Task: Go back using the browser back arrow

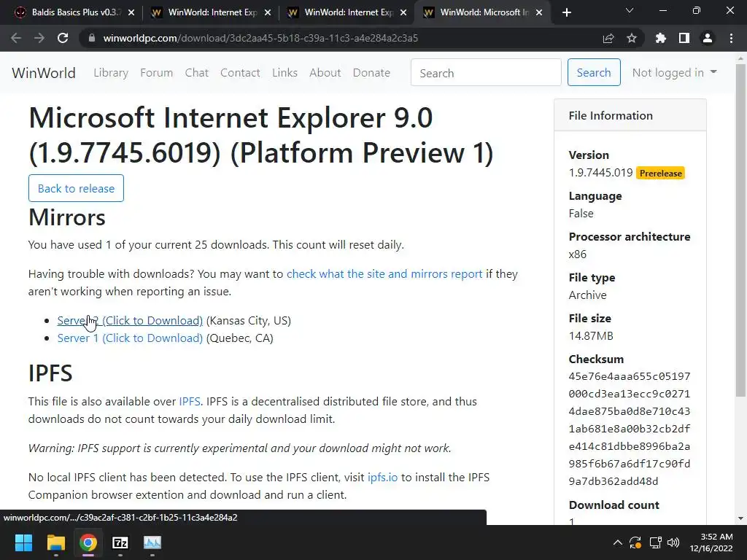Action: [x=16, y=38]
